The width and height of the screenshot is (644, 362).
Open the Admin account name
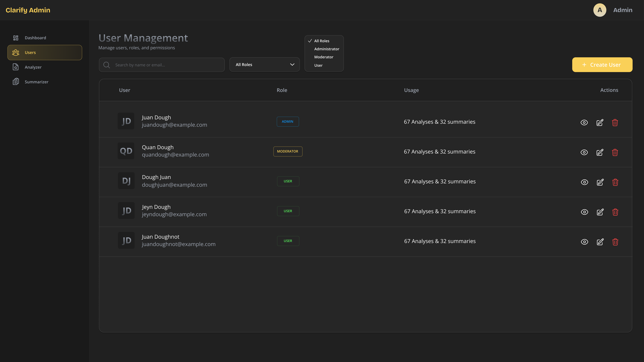tap(623, 10)
